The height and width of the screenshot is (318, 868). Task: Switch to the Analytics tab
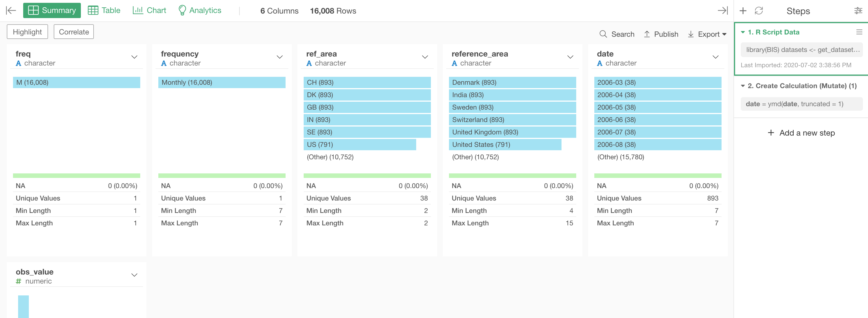coord(200,10)
